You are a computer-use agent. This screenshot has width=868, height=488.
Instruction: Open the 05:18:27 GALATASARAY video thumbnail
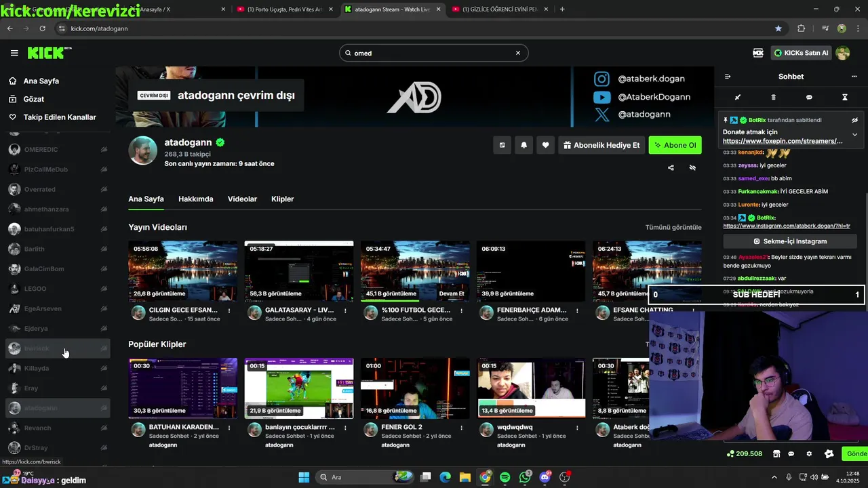pyautogui.click(x=299, y=271)
